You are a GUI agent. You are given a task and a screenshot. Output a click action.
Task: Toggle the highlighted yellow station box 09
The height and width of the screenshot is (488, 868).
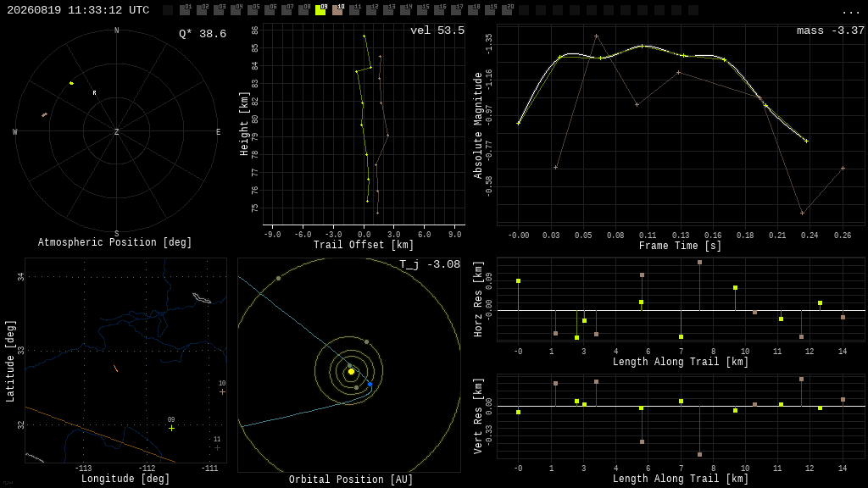pos(320,10)
